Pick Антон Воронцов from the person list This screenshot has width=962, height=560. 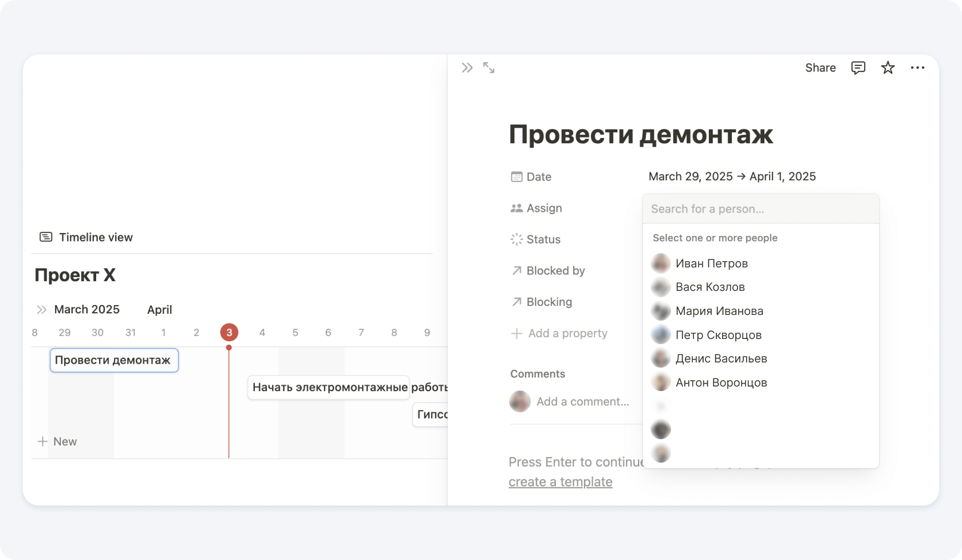(720, 382)
